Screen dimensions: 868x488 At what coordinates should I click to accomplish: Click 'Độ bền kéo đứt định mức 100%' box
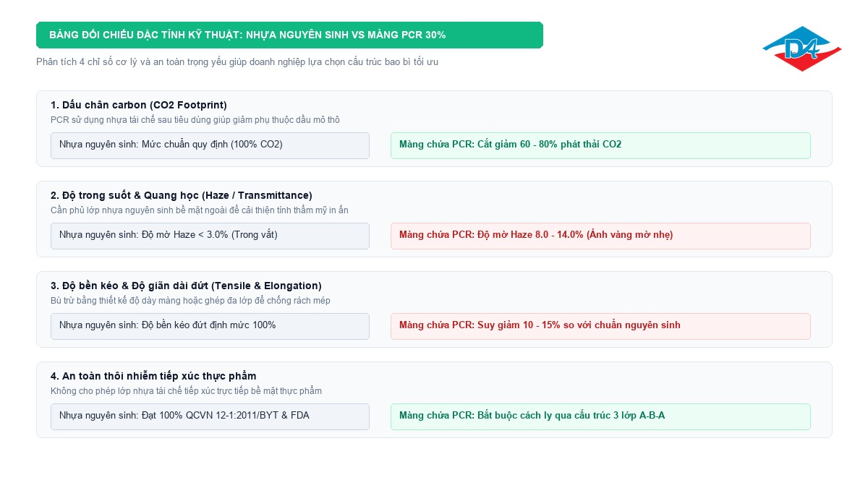[210, 326]
